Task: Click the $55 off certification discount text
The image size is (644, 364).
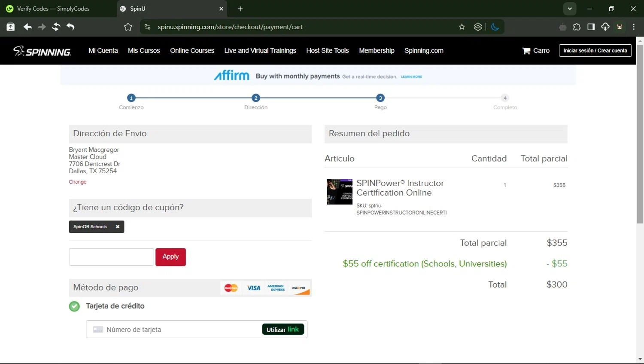Action: click(425, 264)
